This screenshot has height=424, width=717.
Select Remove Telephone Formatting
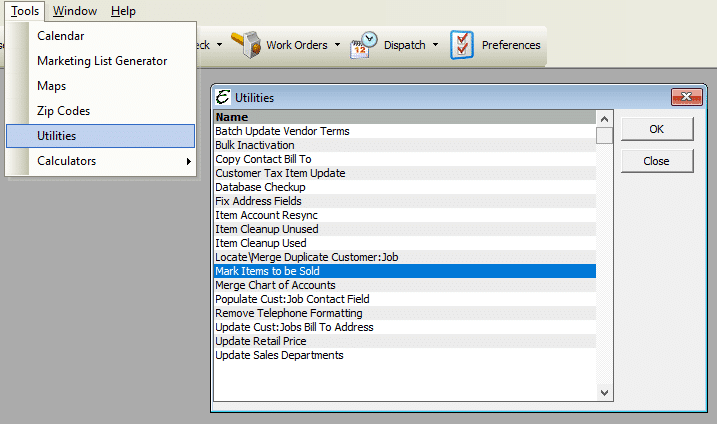click(405, 313)
